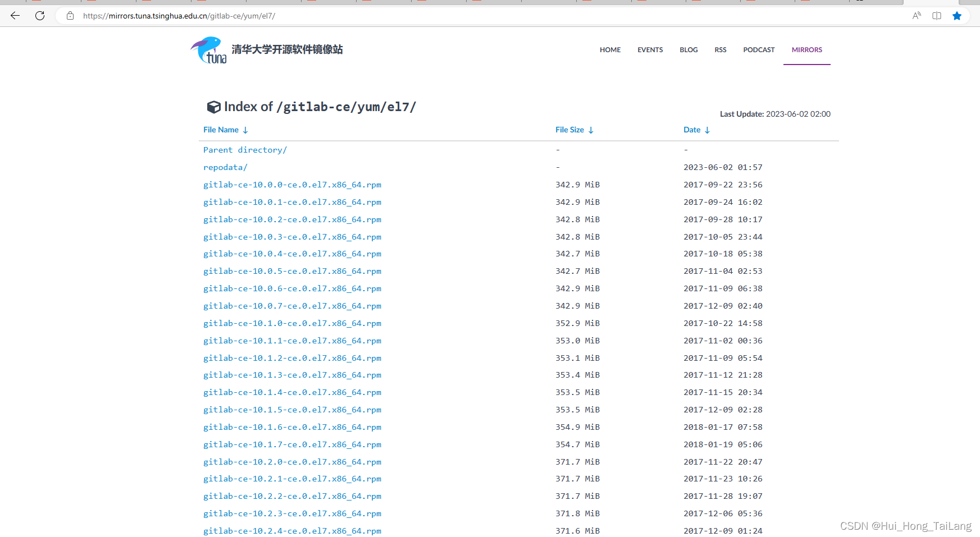
Task: Download gitlab-ce-10.1.5-ce.0.el7.x86_64.rpm
Action: 292,410
